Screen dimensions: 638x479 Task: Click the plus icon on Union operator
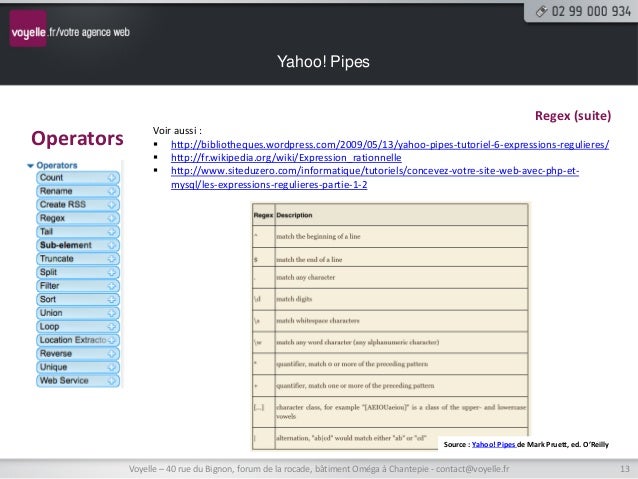112,313
